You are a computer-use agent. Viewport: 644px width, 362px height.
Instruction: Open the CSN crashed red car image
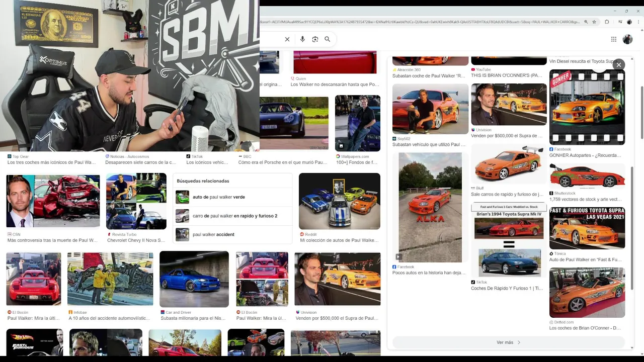53,201
